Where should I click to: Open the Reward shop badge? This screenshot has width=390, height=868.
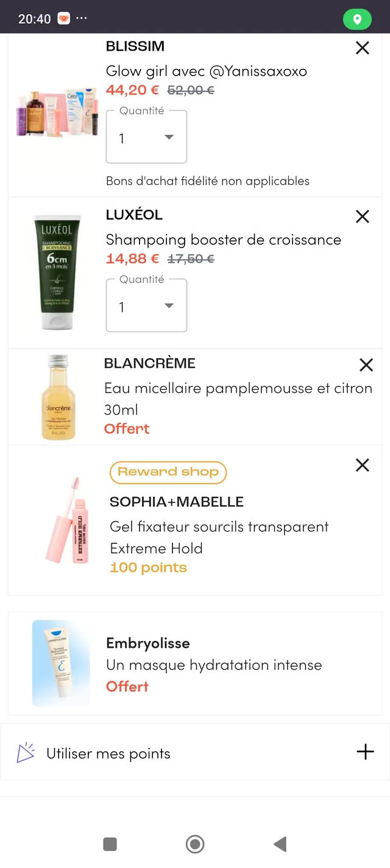pos(168,472)
